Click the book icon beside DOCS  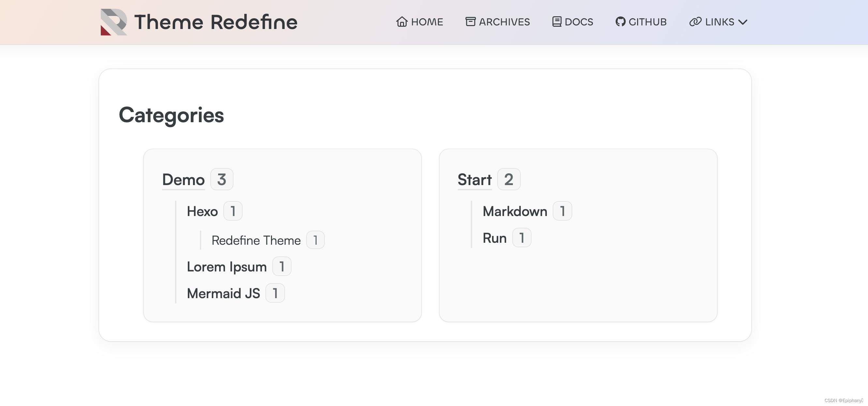pyautogui.click(x=557, y=22)
